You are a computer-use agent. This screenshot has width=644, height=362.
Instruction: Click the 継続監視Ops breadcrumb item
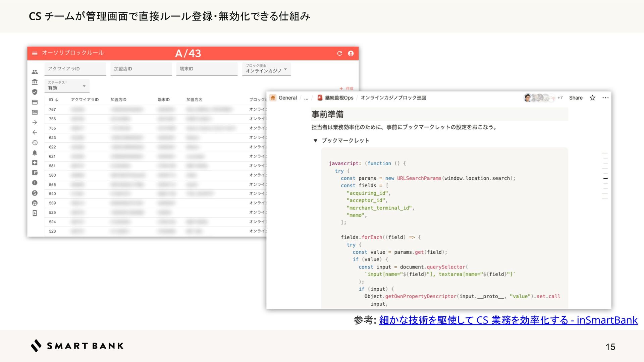339,98
